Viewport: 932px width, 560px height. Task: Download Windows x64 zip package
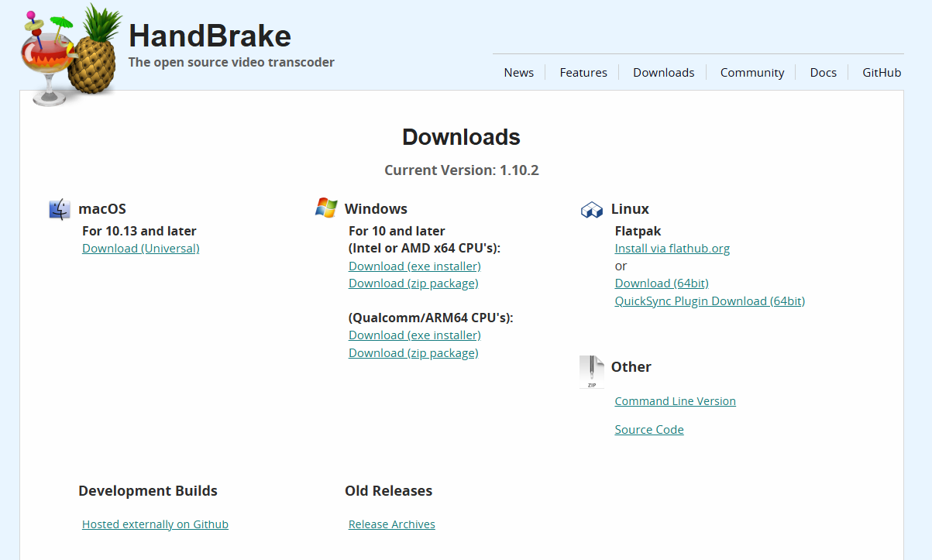click(413, 283)
